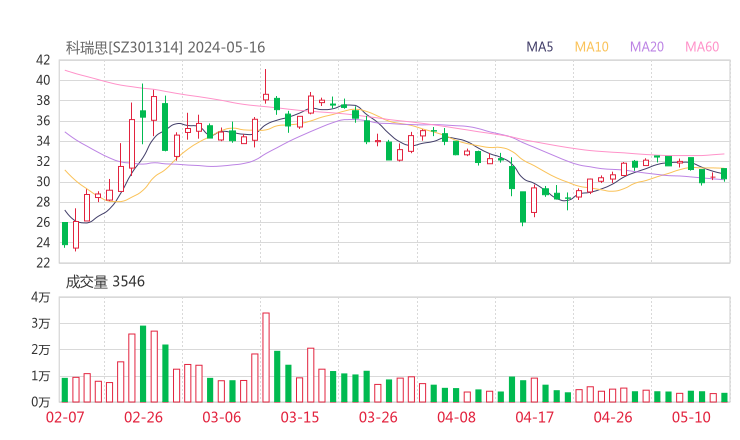Select the tallest volume bar above 3万
The height and width of the screenshot is (440, 740).
(266, 357)
